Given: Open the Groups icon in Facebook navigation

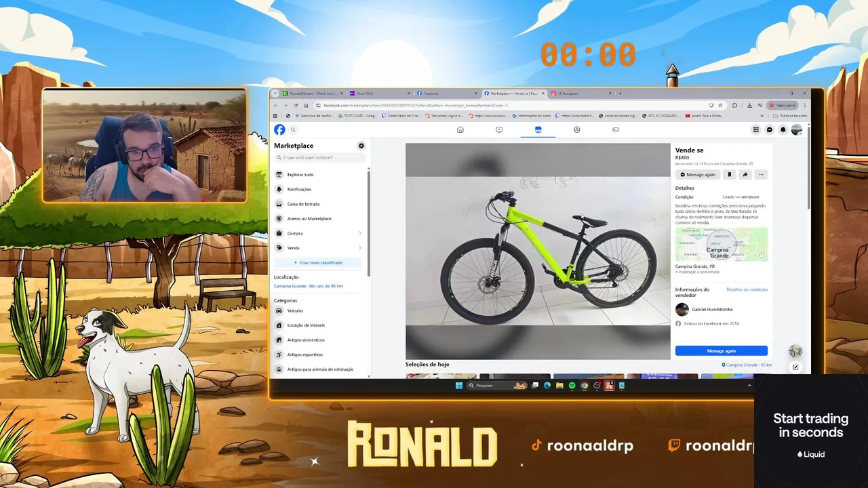Looking at the screenshot, I should tap(577, 129).
